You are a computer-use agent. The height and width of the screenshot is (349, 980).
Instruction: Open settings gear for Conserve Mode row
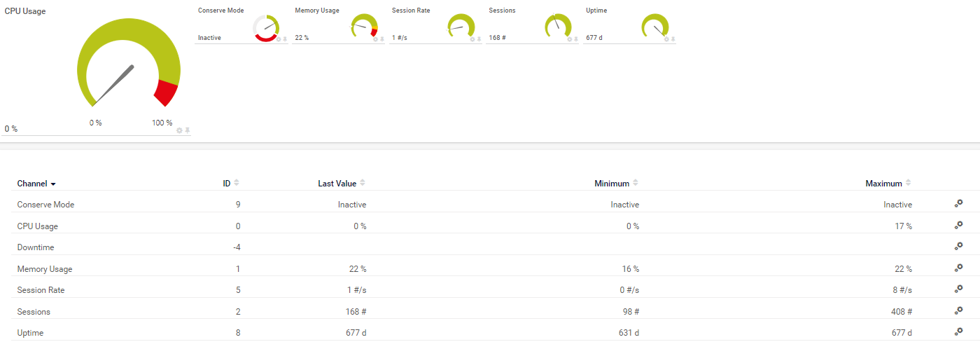pos(958,204)
